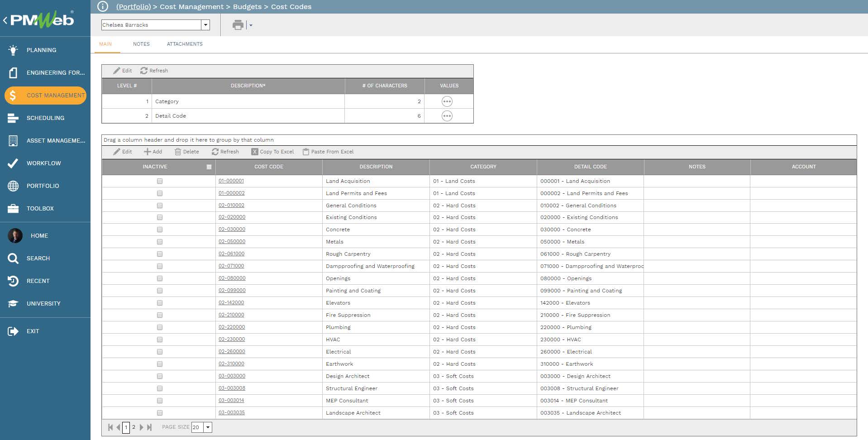Image resolution: width=868 pixels, height=440 pixels.
Task: Open cost code 02-230000 HVAC link
Action: click(232, 339)
